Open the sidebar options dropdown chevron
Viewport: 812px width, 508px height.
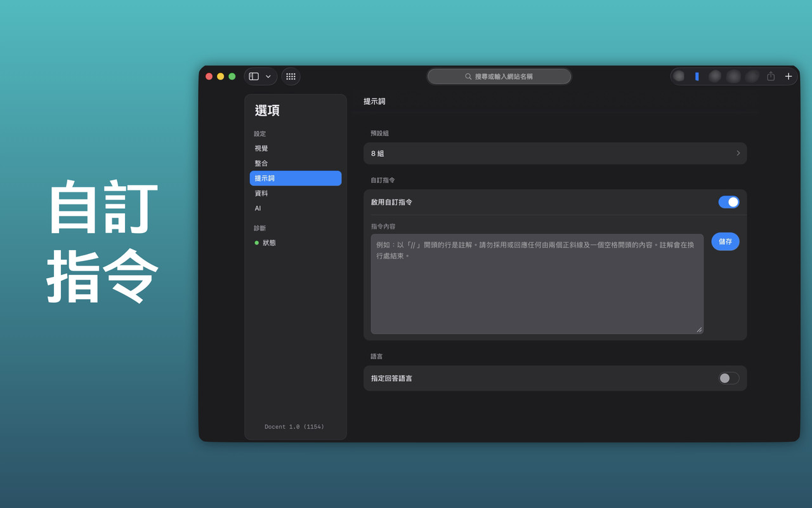pyautogui.click(x=268, y=76)
